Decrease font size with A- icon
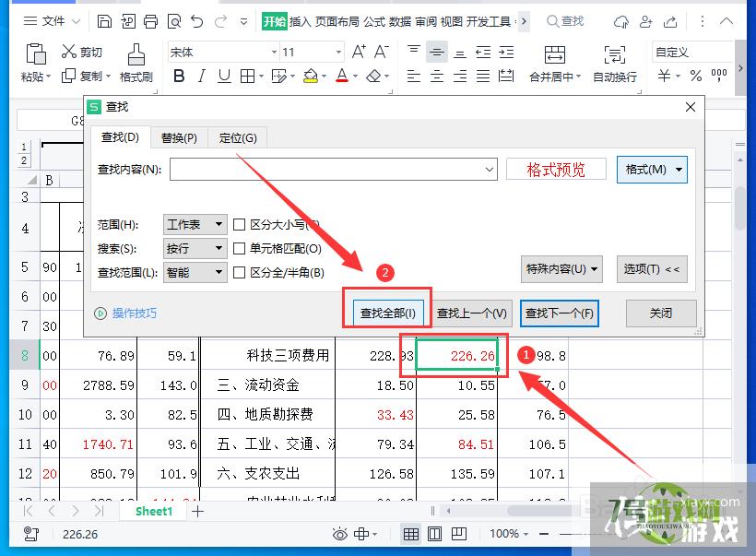 (381, 52)
